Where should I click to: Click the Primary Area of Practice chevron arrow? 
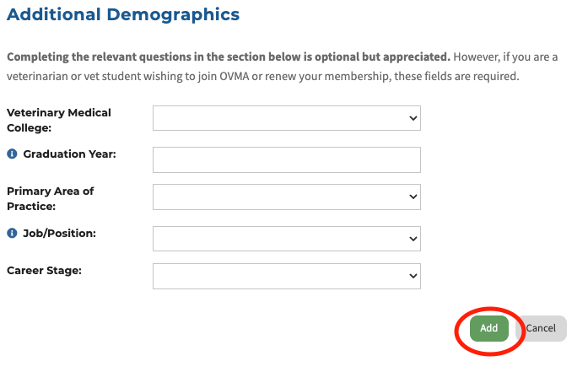(413, 197)
